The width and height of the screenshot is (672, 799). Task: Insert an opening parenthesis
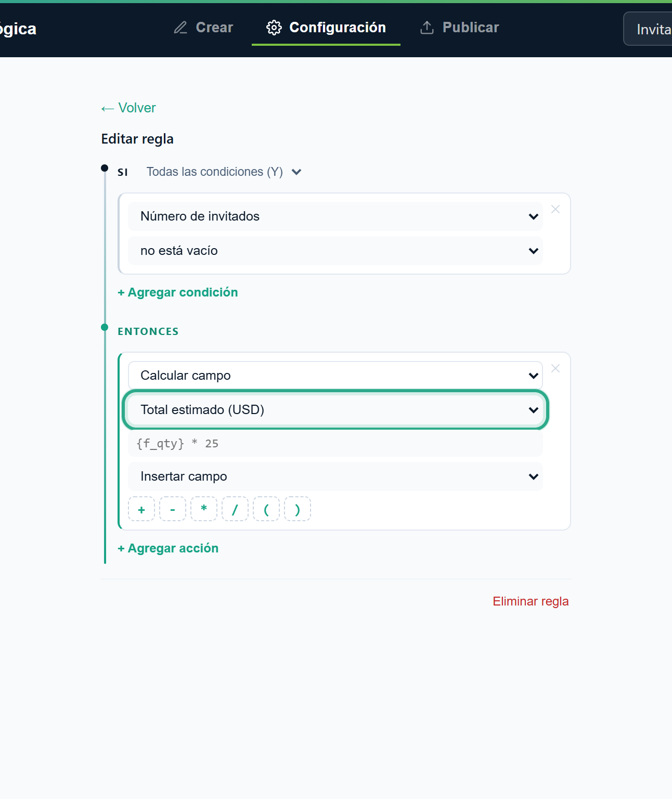tap(266, 509)
